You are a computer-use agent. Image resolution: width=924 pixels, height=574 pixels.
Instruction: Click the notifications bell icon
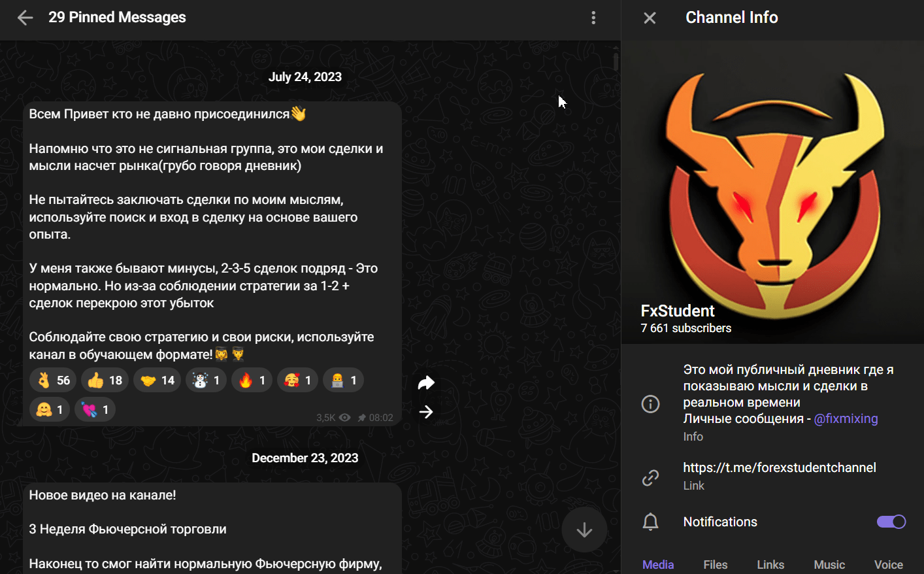[650, 522]
